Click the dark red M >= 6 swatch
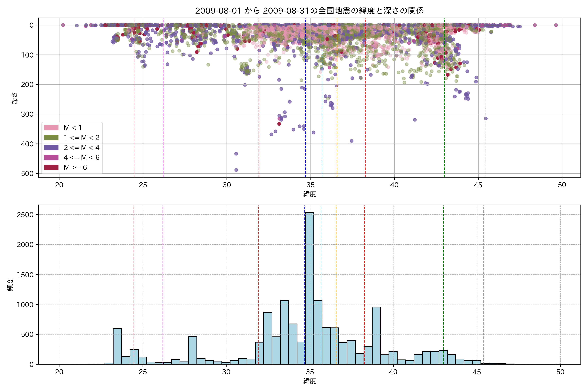Screen dimensions: 588x392 click(x=51, y=167)
